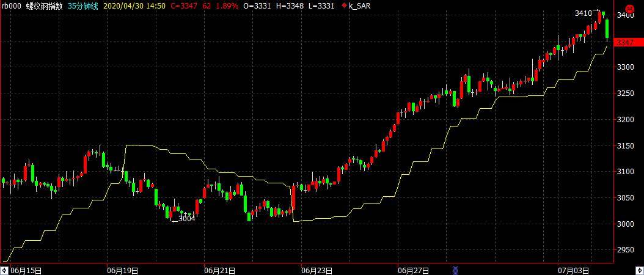This screenshot has height=275, width=644.
Task: Click the blue marker on the time axis
Action: pos(455,270)
